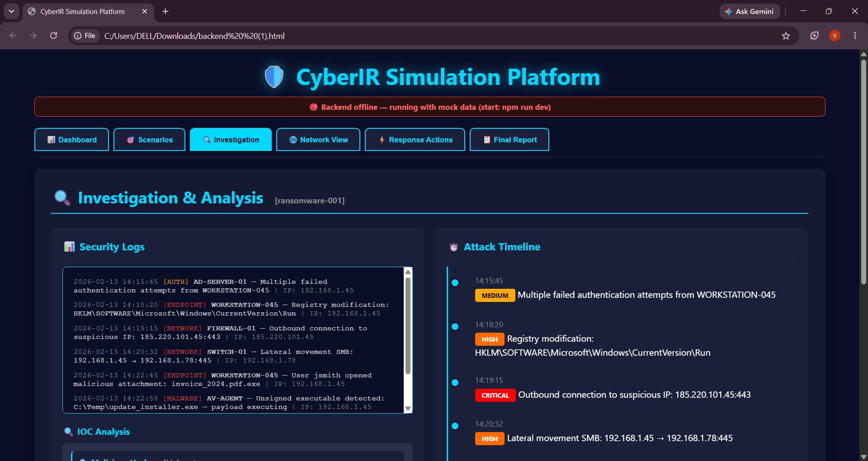Click the page favicon globe icon
Screen dimensions: 868x461
pyautogui.click(x=32, y=11)
